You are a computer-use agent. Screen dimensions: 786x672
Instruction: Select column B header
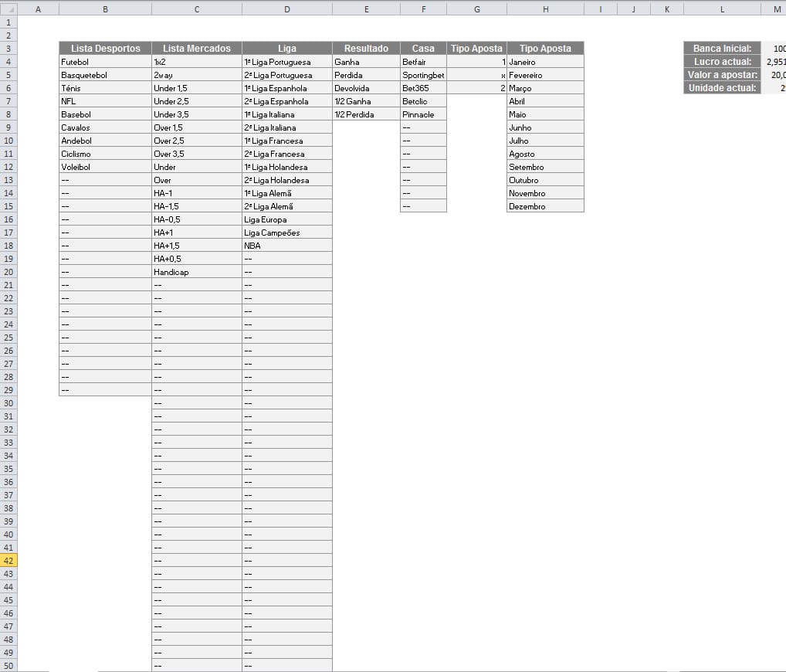coord(105,8)
